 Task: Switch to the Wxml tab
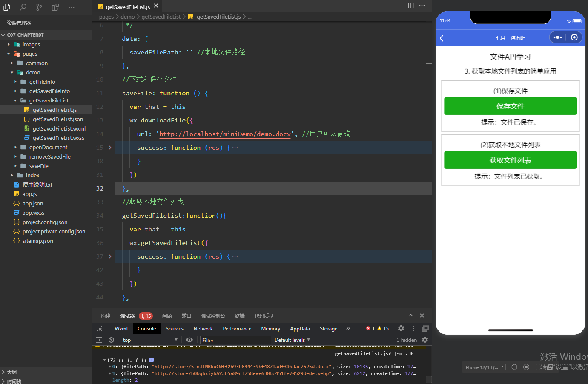point(121,328)
